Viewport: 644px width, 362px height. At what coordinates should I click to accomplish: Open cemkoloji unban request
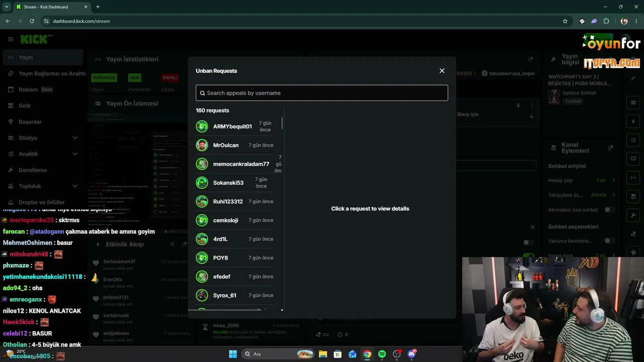point(235,220)
